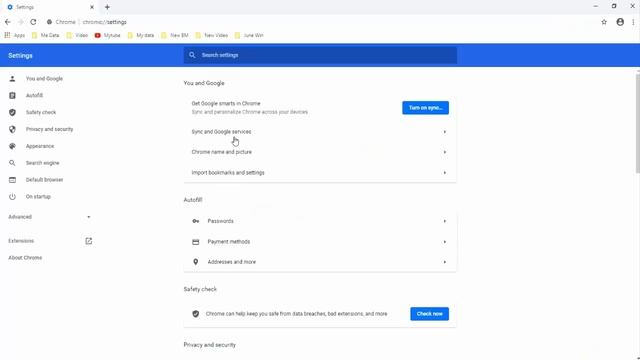Click the Check now button

[x=429, y=314]
